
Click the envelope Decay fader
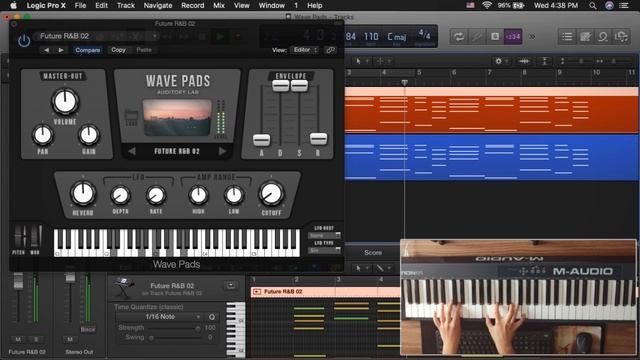pos(280,86)
